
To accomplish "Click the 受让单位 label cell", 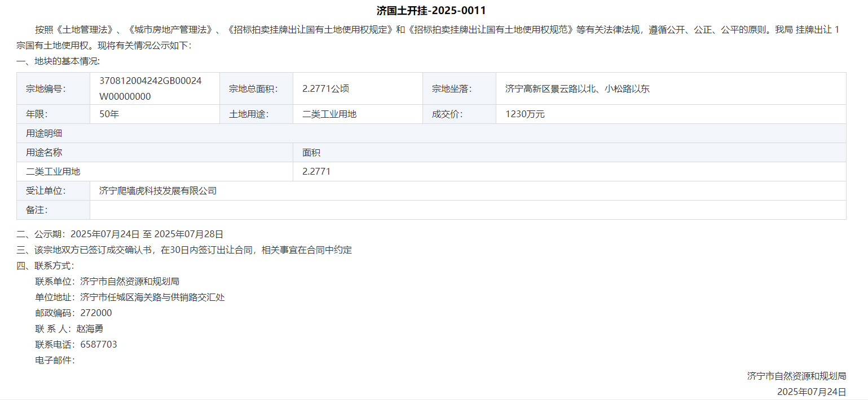I will [x=54, y=191].
